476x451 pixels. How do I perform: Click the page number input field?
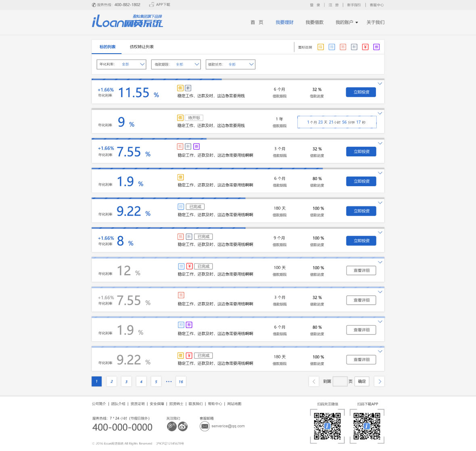coord(340,381)
